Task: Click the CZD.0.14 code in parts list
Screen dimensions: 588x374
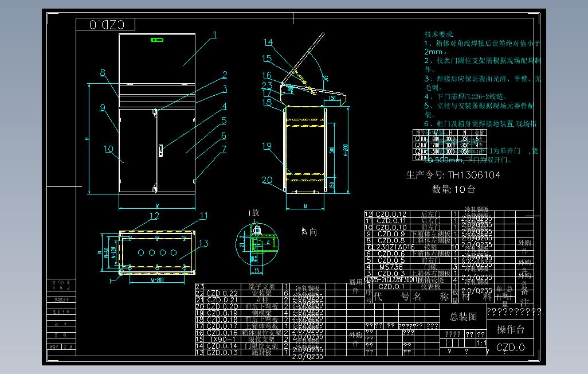Action: (x=222, y=346)
